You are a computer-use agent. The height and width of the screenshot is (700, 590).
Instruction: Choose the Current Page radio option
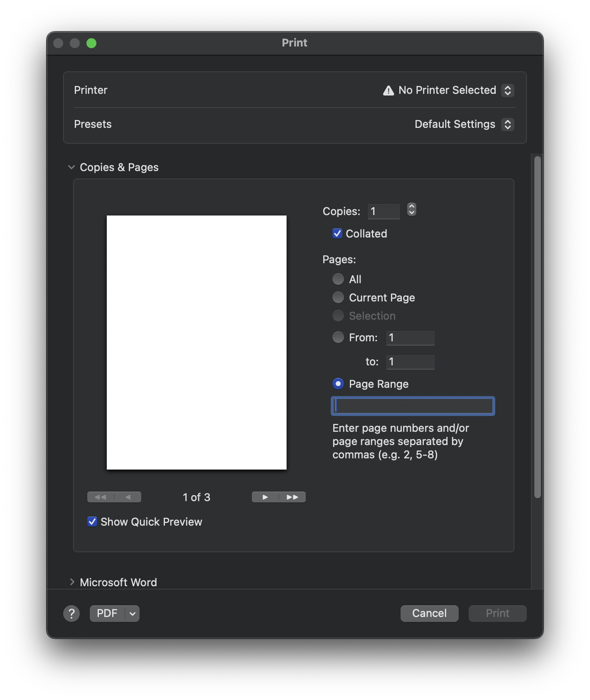(x=338, y=297)
